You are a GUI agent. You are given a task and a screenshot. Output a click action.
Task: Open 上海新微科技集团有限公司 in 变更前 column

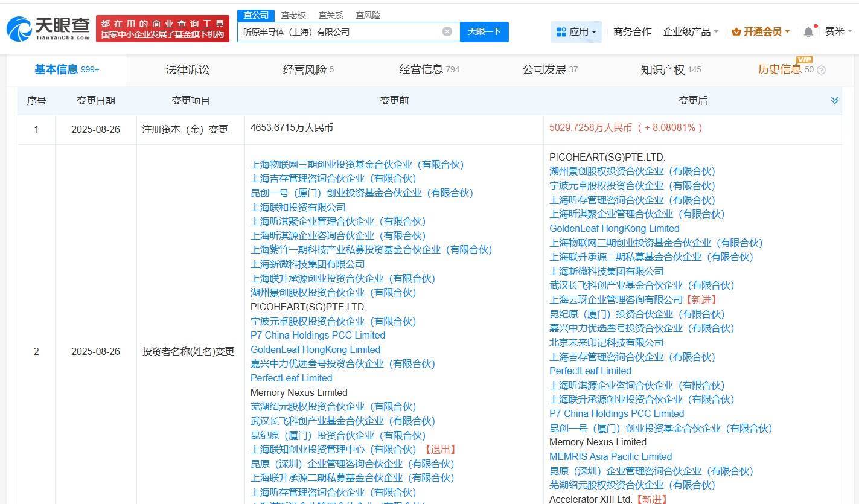click(x=308, y=264)
